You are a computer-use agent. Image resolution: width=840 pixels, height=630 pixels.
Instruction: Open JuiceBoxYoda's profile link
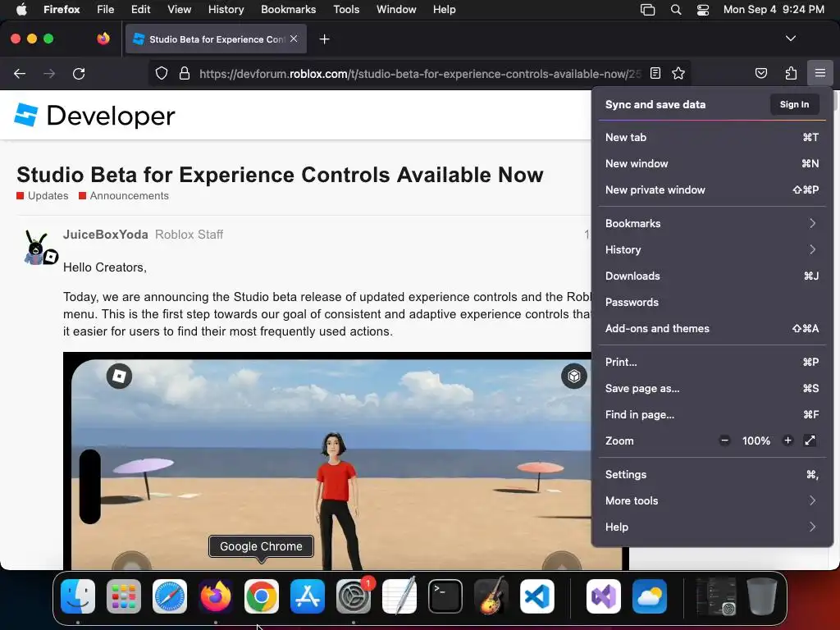[106, 235]
